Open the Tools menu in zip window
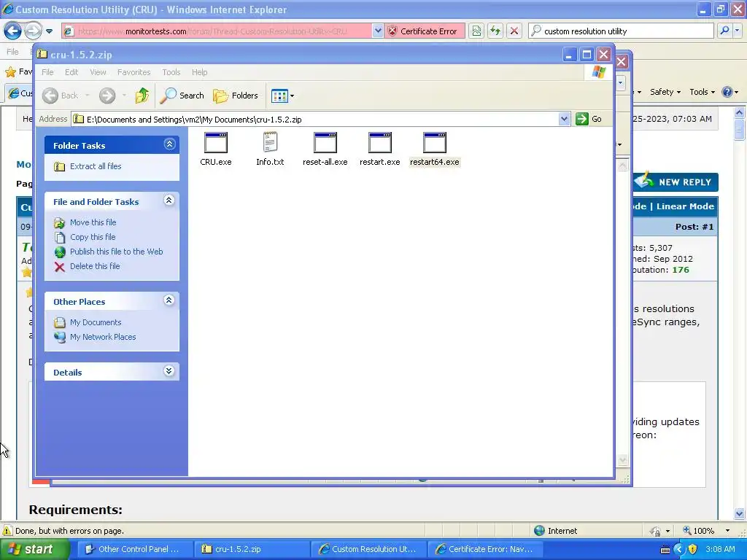 pos(171,72)
